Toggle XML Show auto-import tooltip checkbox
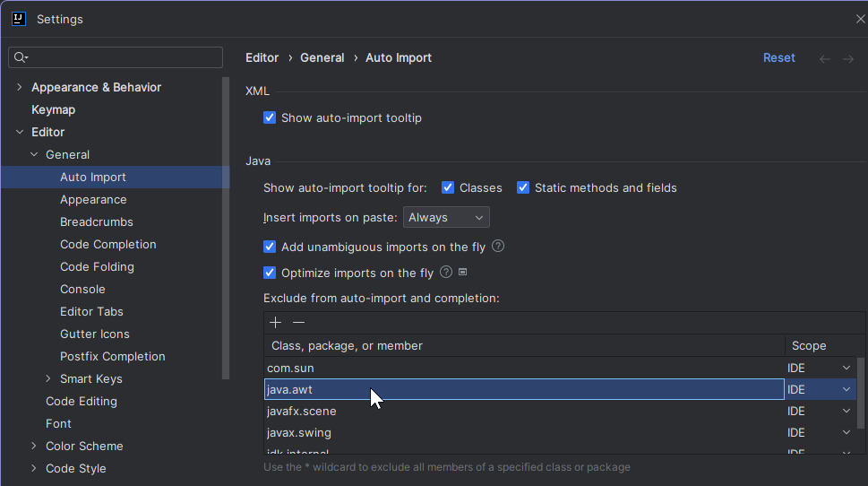Image resolution: width=868 pixels, height=486 pixels. [270, 117]
